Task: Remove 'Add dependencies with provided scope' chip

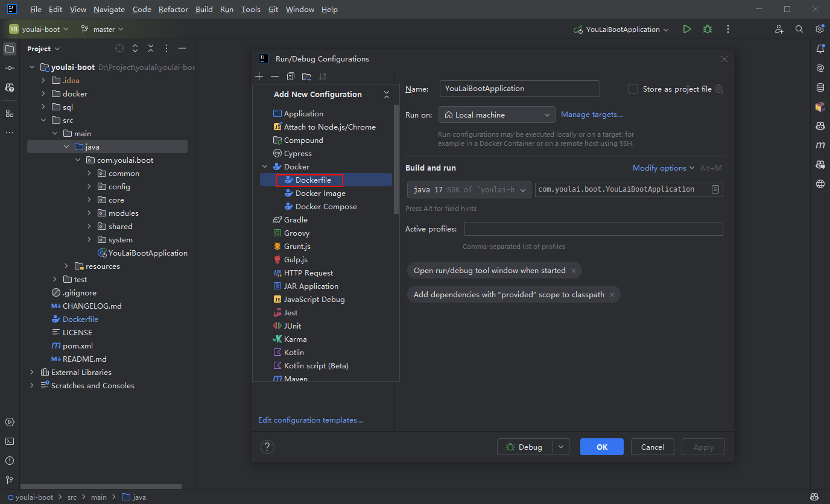Action: click(612, 295)
